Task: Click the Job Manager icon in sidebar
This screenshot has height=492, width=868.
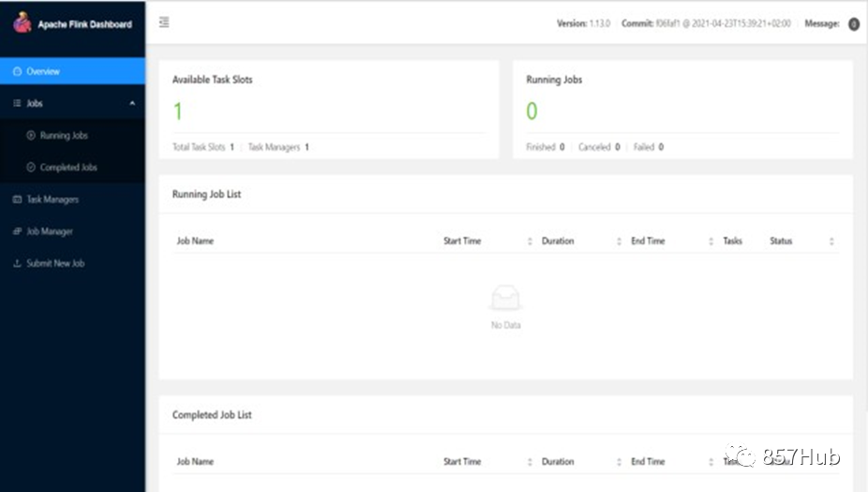Action: pos(17,231)
